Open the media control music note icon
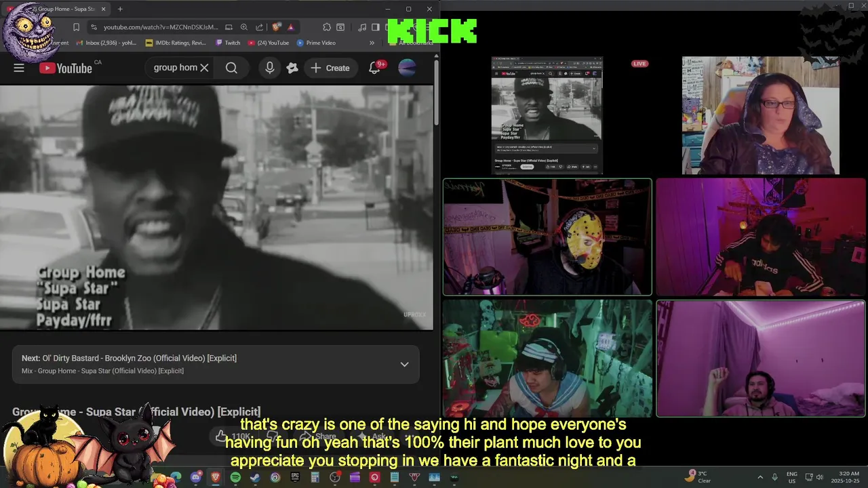This screenshot has height=488, width=868. pos(362,27)
